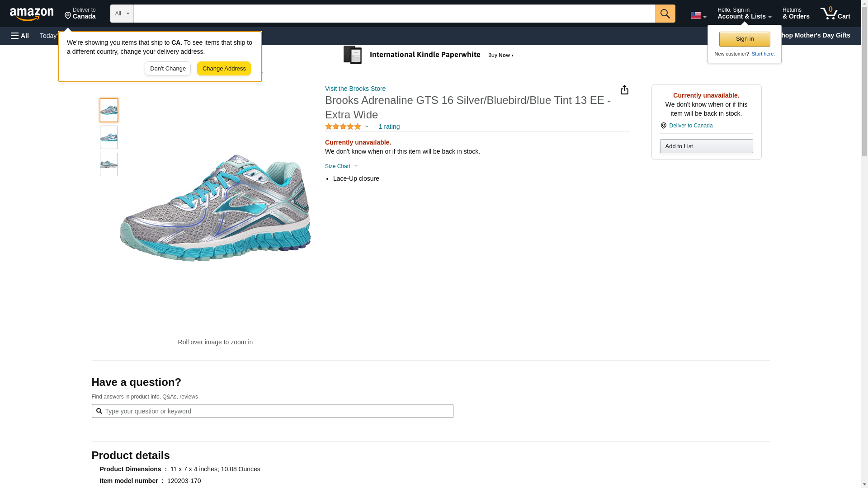Click the share icon beside the product title

[x=624, y=90]
